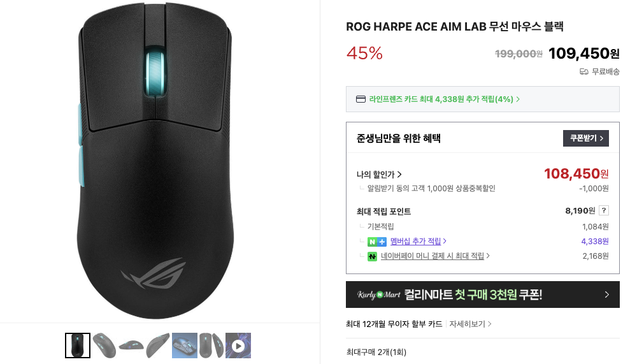This screenshot has width=644, height=364.
Task: Click the credit card icon in banner
Action: click(x=361, y=99)
